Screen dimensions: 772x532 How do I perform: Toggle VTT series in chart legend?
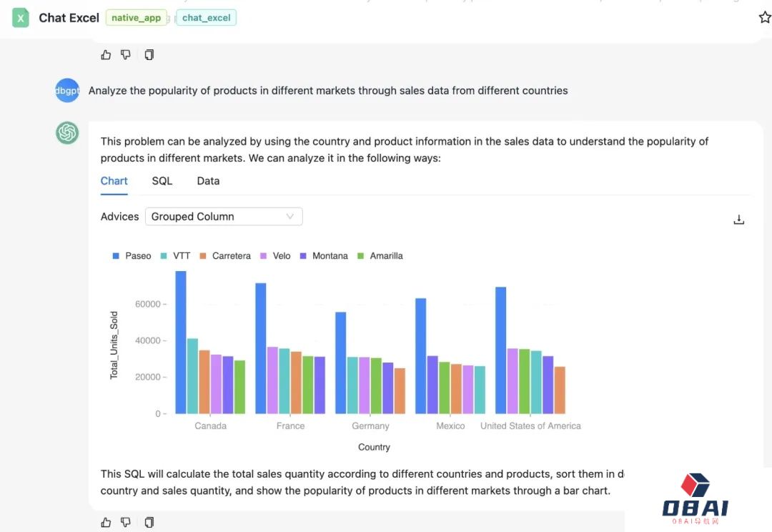[x=175, y=256]
